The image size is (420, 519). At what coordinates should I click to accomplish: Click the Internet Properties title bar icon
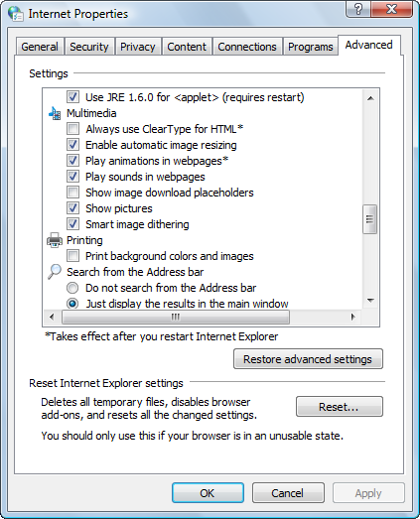pos(16,14)
